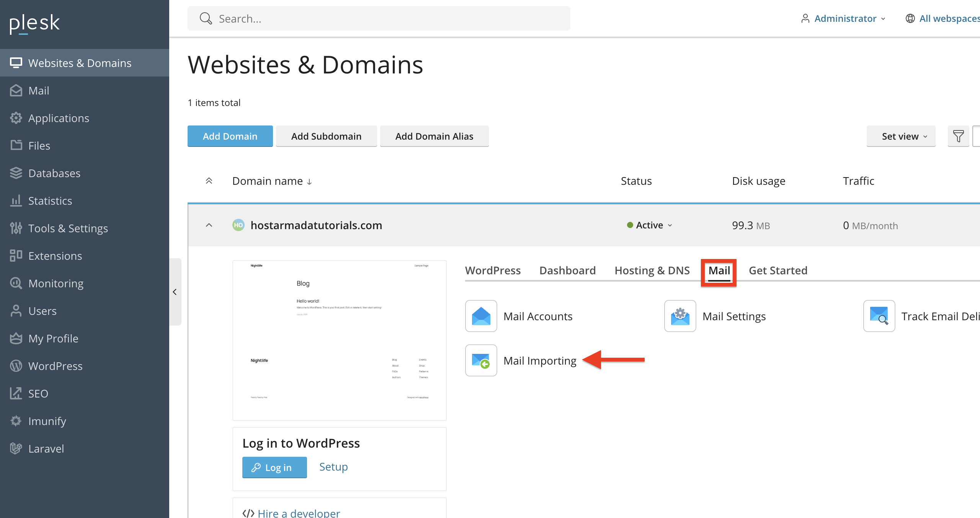Open Mail Importing link
Screen dimensions: 980x518
click(540, 360)
